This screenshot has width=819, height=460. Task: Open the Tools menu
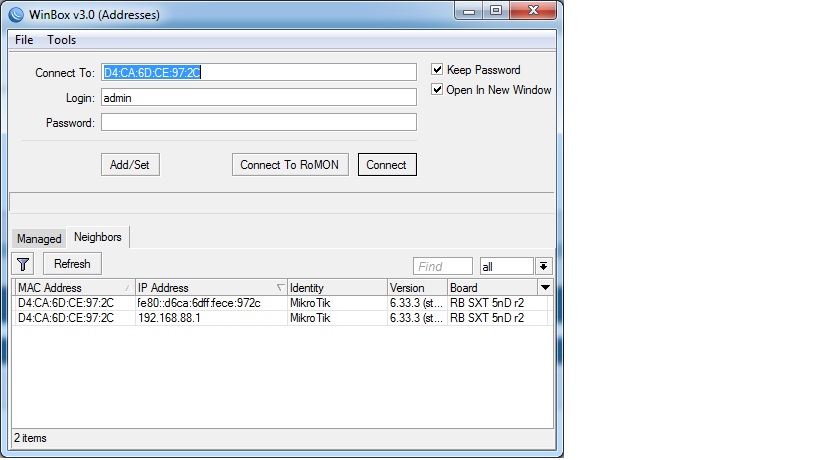tap(62, 40)
